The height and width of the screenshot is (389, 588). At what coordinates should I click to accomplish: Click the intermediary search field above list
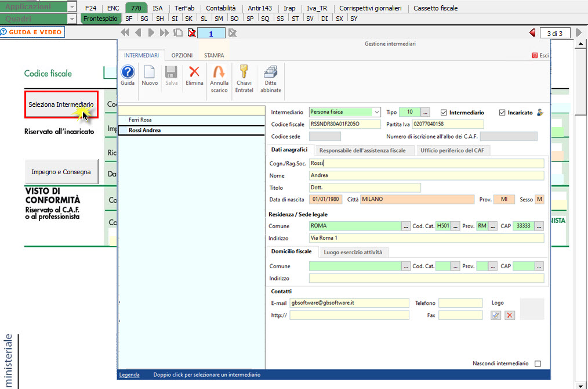191,110
